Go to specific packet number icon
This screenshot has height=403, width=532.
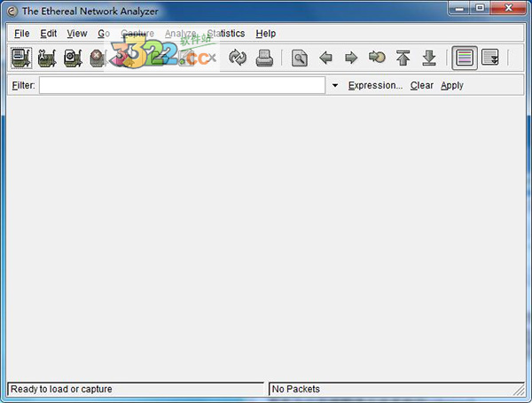[377, 57]
